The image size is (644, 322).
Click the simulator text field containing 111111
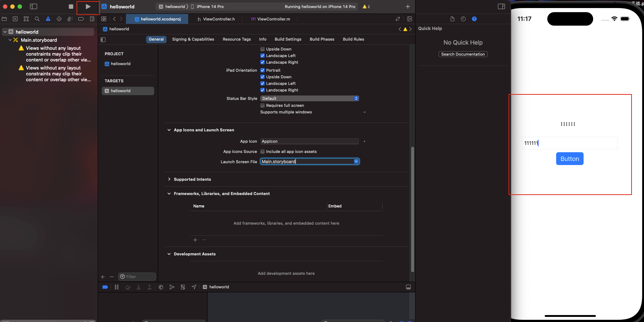click(x=569, y=143)
